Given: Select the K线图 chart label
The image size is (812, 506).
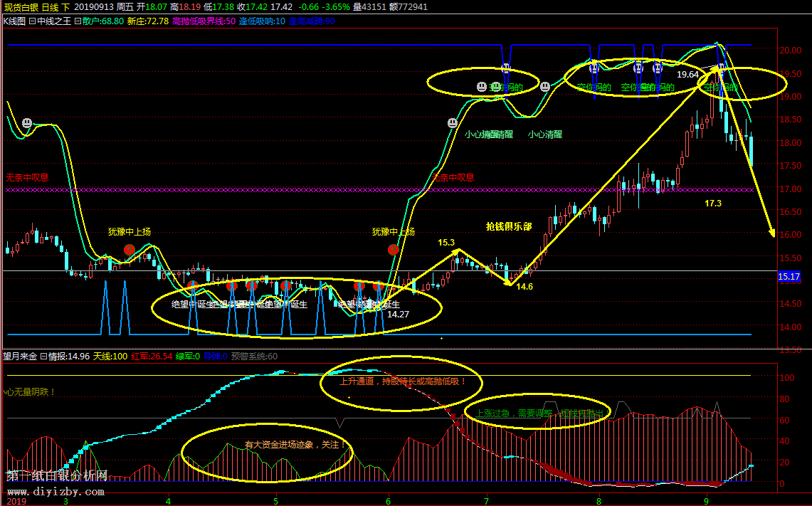Looking at the screenshot, I should coord(14,21).
